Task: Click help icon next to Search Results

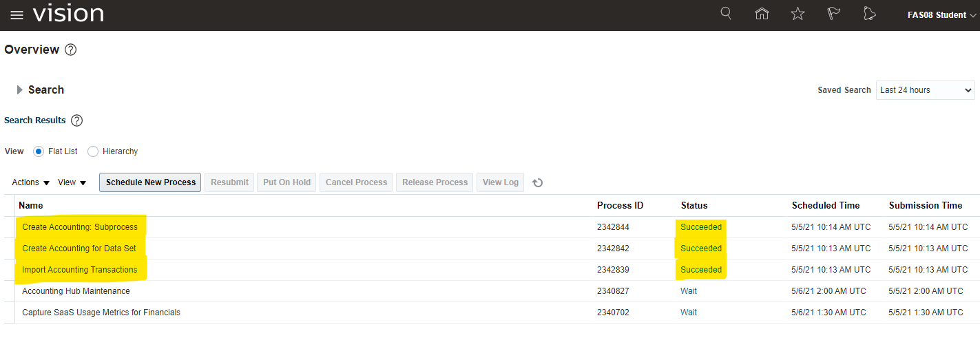Action: coord(77,120)
